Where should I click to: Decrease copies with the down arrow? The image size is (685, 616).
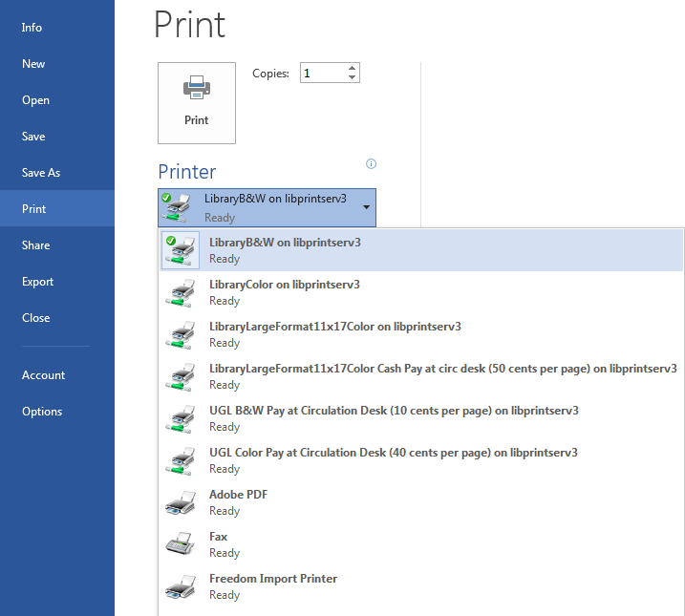click(x=353, y=78)
